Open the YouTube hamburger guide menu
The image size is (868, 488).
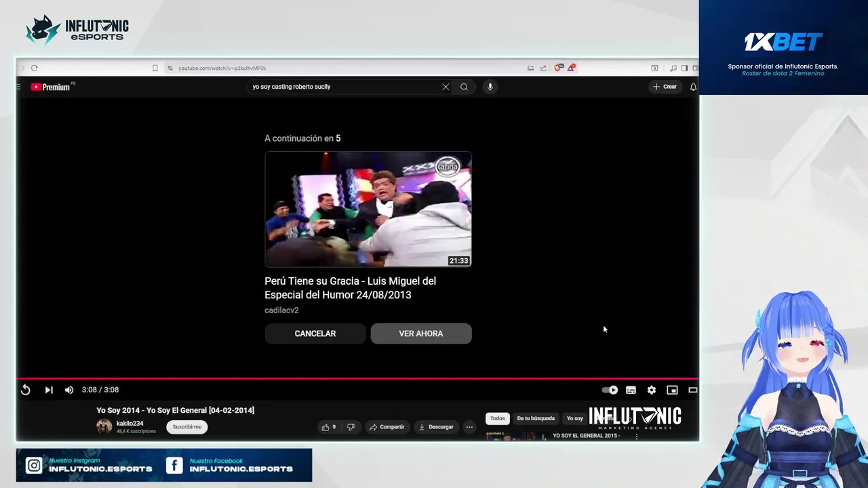tap(18, 87)
